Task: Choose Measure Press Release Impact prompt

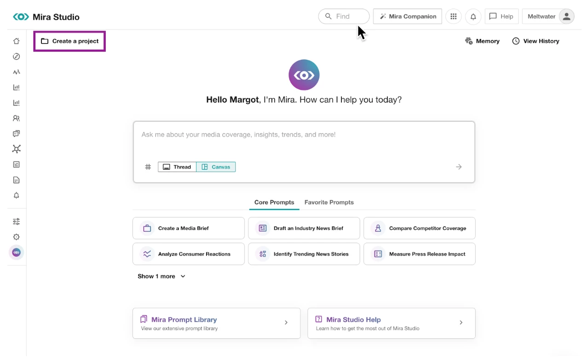Action: click(420, 254)
